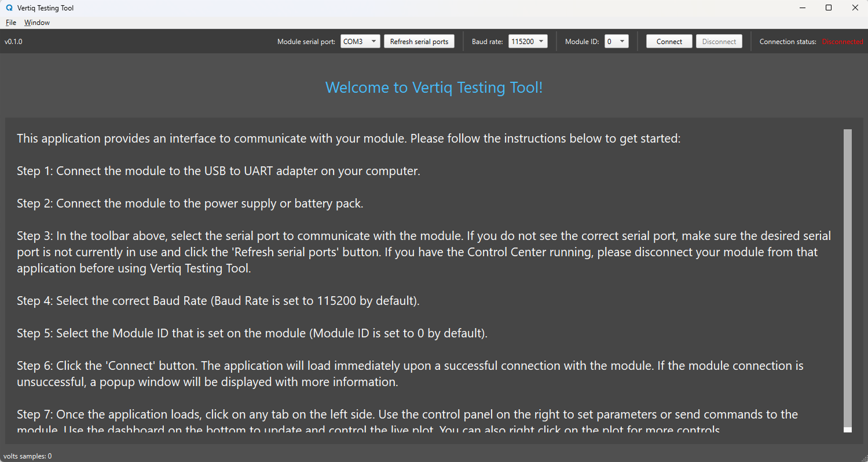Click the Step 1 USB to UART instruction
The image size is (868, 462).
218,171
